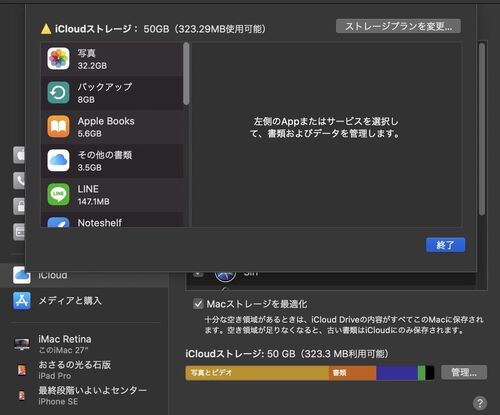
Task: Select the バックアップ 8GB row
Action: 112,93
